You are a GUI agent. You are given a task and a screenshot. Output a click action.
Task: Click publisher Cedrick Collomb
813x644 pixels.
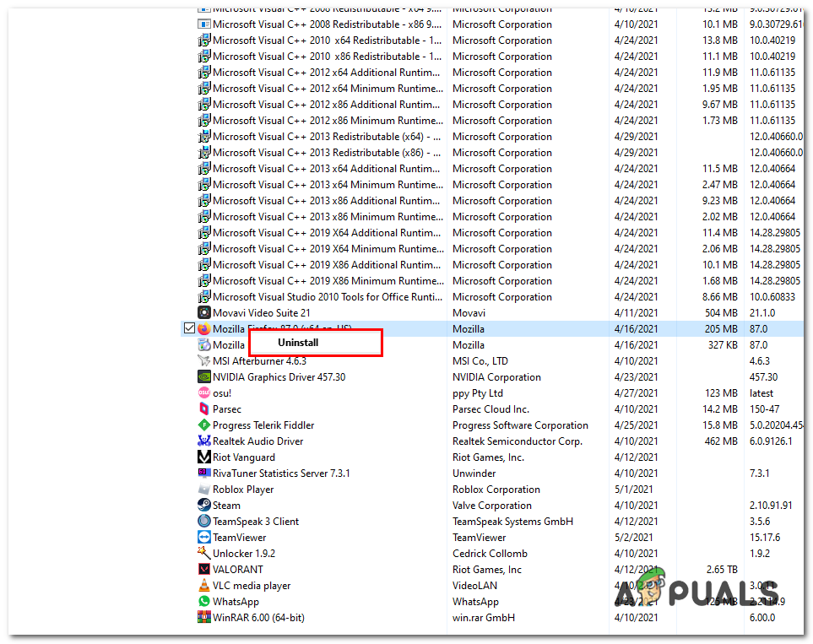coord(490,553)
